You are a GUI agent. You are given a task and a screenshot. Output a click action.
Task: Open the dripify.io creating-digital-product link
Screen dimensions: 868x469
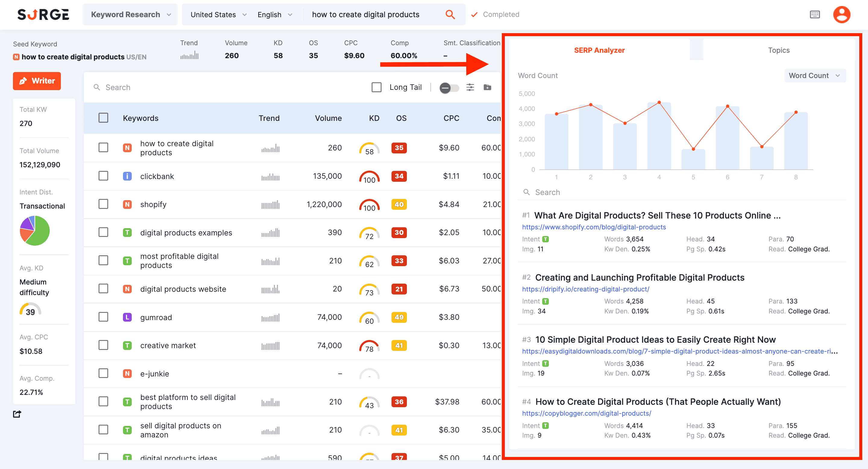[x=586, y=289]
